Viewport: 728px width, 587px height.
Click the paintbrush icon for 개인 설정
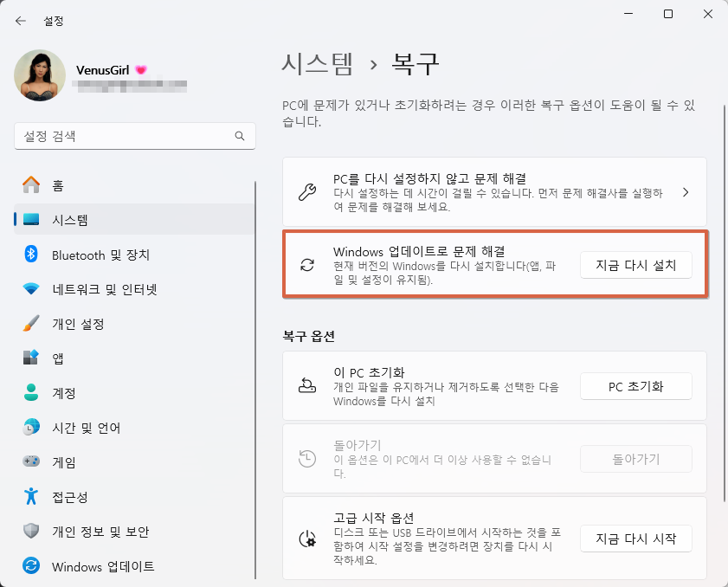pos(31,323)
